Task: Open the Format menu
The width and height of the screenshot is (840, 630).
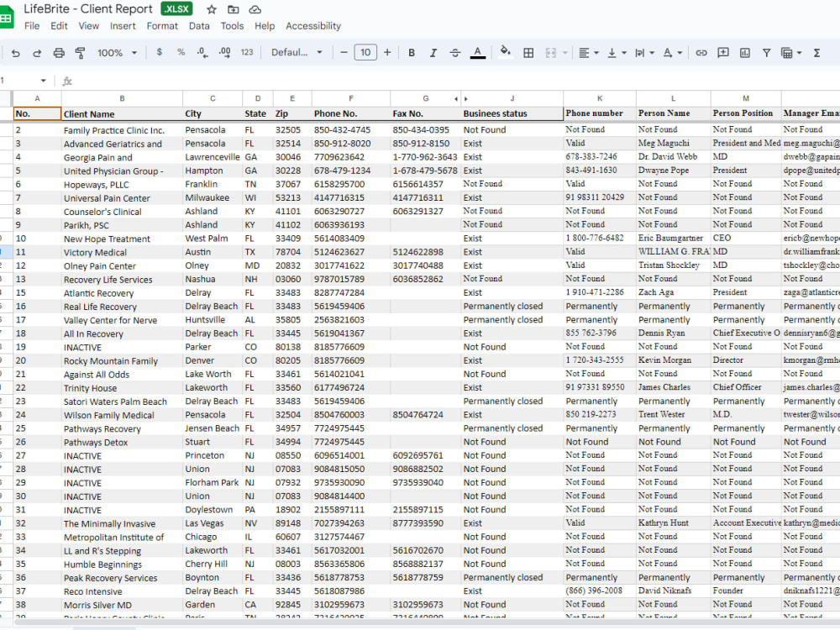Action: point(162,26)
